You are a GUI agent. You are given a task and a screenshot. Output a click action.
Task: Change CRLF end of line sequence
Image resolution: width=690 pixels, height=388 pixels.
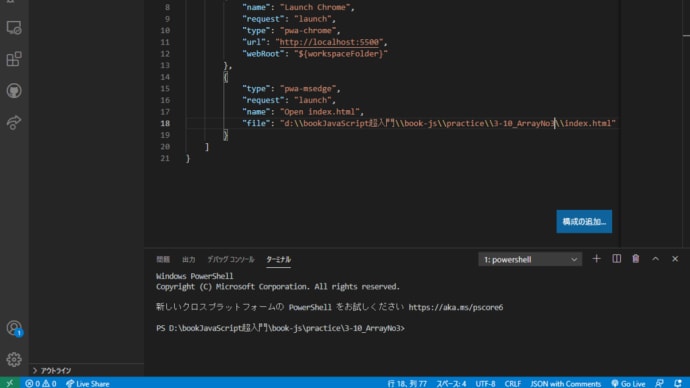point(513,384)
